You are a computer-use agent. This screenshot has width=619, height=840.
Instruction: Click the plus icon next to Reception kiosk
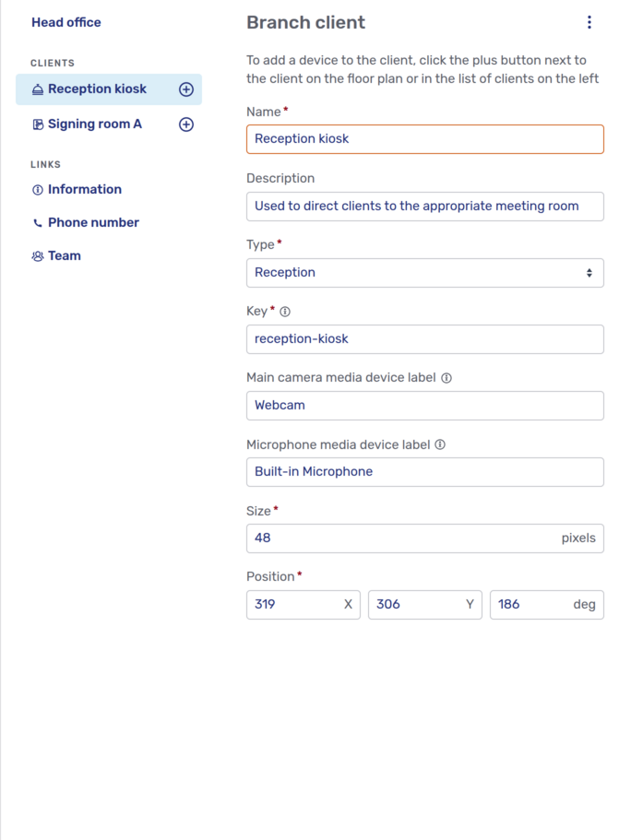click(185, 89)
